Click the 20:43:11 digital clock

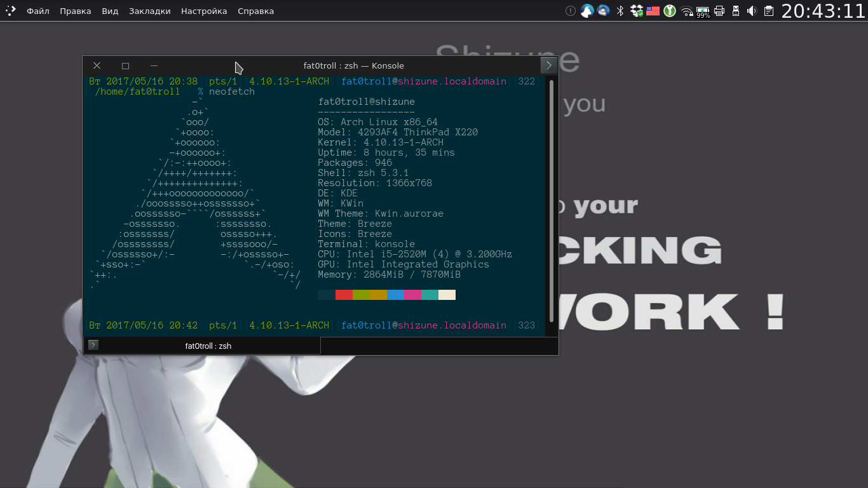pos(824,11)
